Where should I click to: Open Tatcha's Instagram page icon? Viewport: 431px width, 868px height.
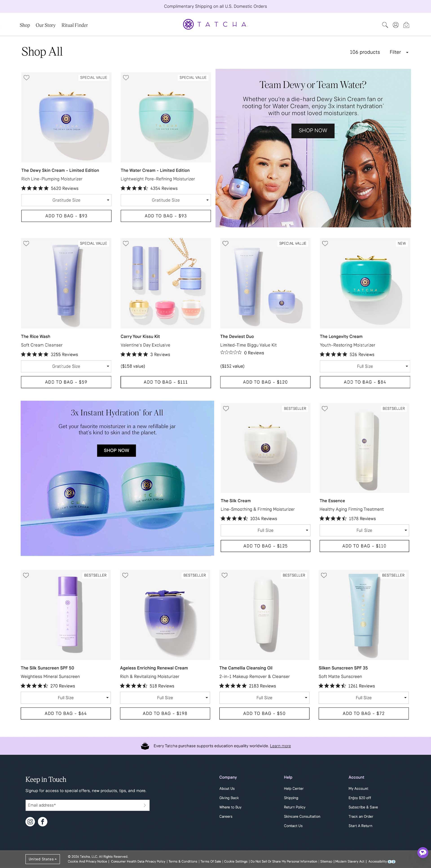[x=30, y=822]
